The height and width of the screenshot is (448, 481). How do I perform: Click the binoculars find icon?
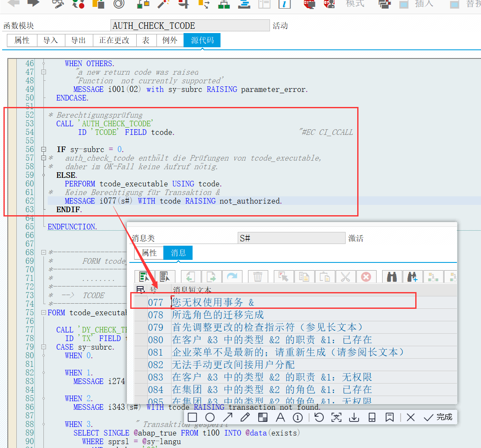pos(392,277)
